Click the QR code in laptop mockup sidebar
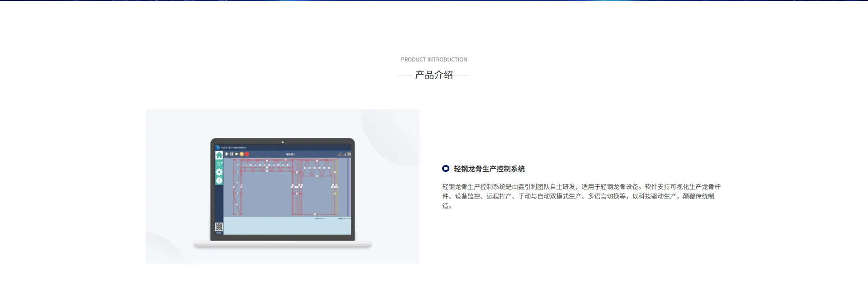Viewport: 868px width, 303px height. [x=219, y=227]
